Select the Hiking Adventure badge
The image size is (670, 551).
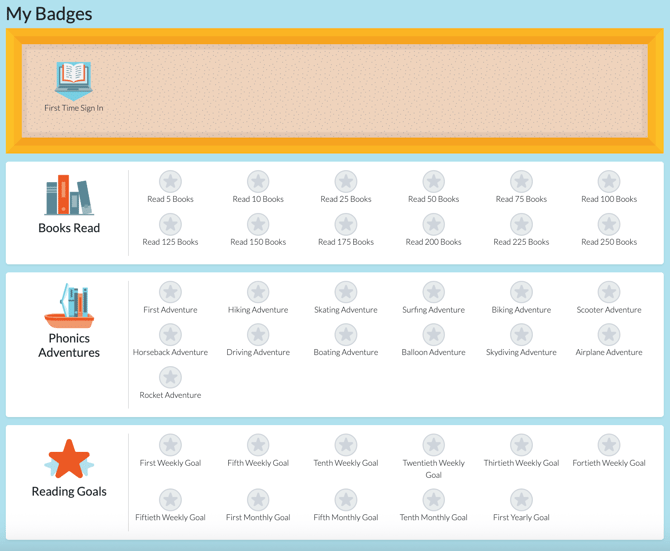coord(258,293)
